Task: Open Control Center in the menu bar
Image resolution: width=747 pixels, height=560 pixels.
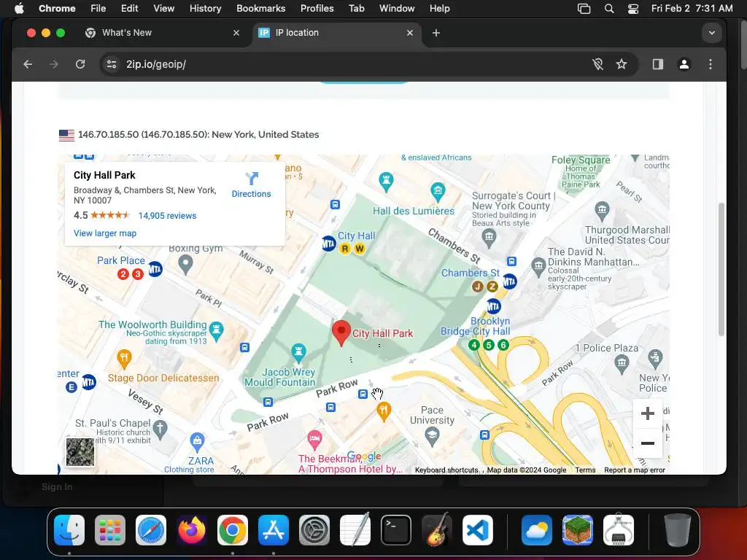Action: (x=632, y=9)
